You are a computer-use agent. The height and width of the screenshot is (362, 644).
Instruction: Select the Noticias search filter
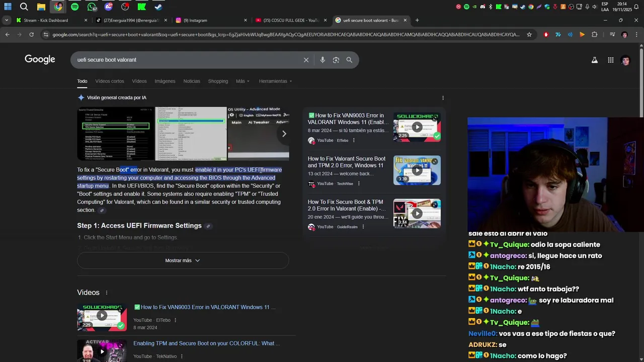point(192,81)
